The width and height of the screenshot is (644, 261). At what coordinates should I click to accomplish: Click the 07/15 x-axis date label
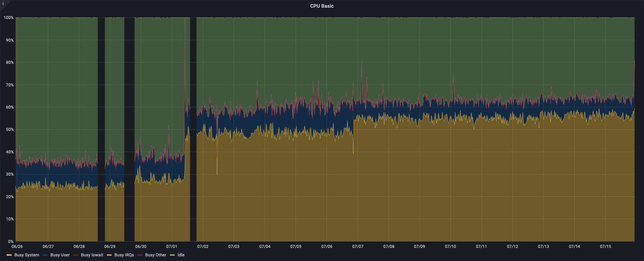[x=605, y=247]
